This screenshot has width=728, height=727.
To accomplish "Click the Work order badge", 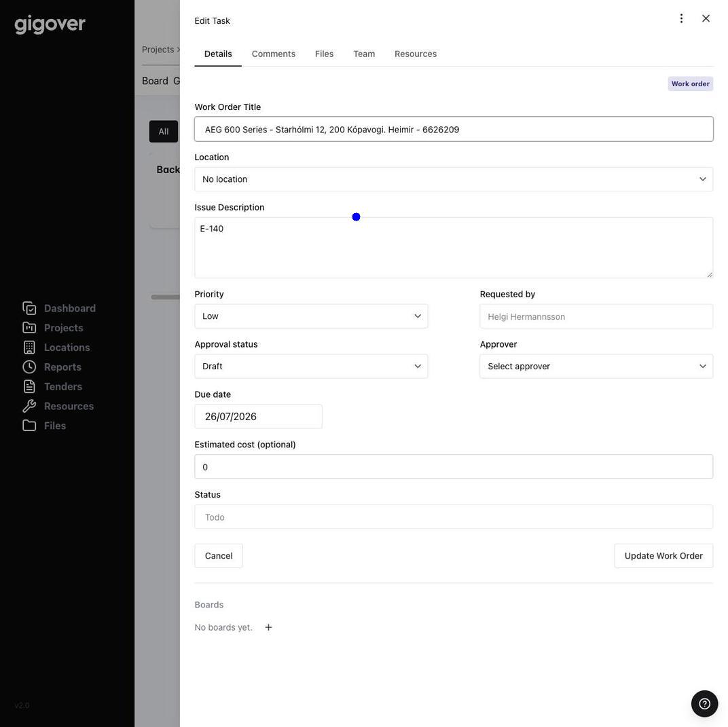I will pos(691,84).
